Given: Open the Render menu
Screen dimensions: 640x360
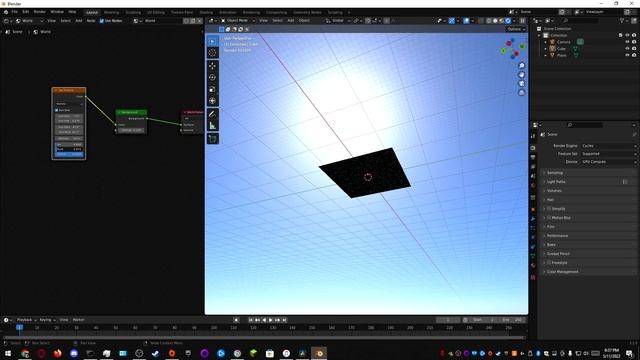Looking at the screenshot, I should point(40,12).
